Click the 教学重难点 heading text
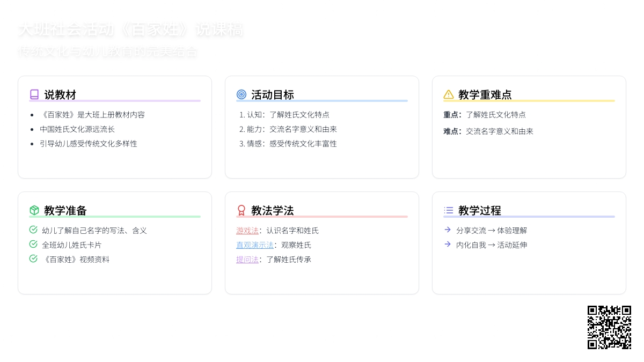The image size is (644, 362). (x=485, y=95)
